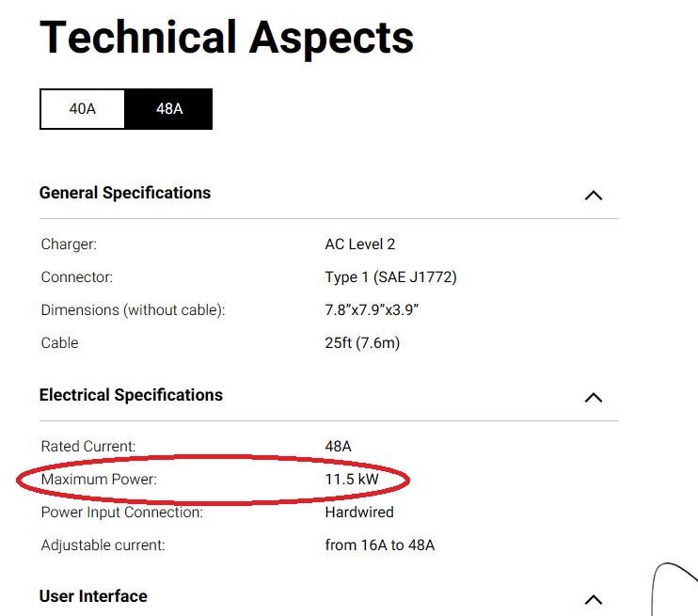Click the 11.5 kW value
The width and height of the screenshot is (698, 616).
[352, 480]
